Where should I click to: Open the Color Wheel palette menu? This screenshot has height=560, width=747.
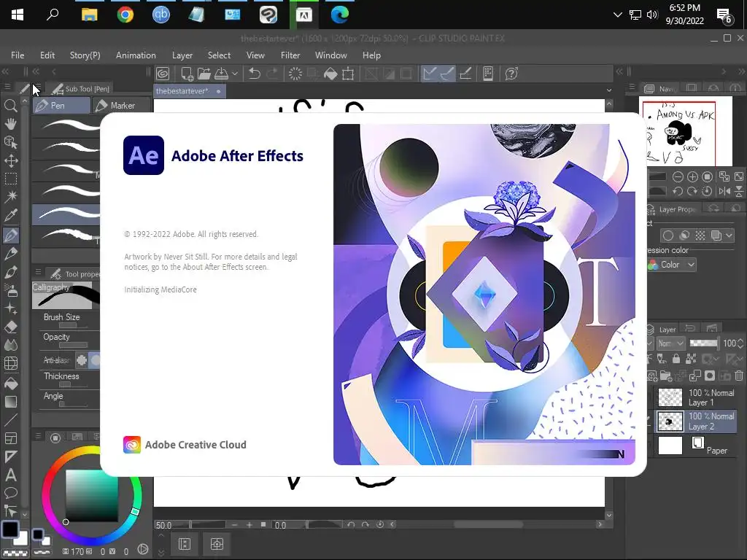(38, 436)
